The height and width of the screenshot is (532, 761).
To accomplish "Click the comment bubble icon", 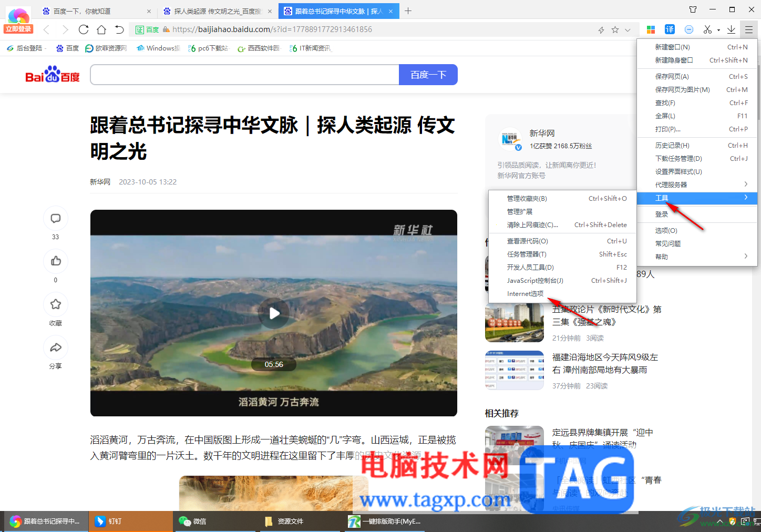I will 56,218.
